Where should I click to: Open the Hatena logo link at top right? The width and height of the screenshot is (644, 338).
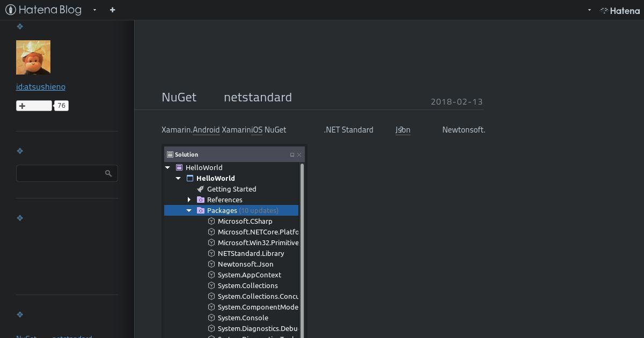[620, 10]
